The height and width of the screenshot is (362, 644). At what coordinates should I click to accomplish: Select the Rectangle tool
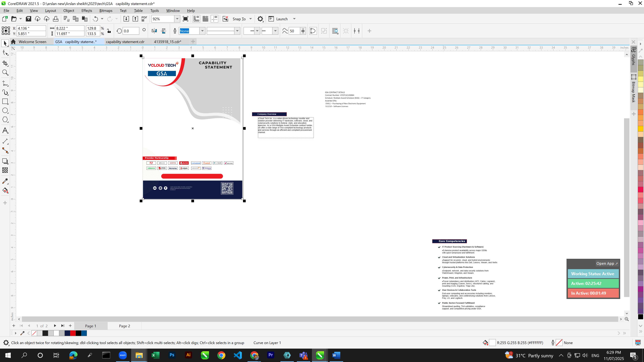click(x=5, y=101)
